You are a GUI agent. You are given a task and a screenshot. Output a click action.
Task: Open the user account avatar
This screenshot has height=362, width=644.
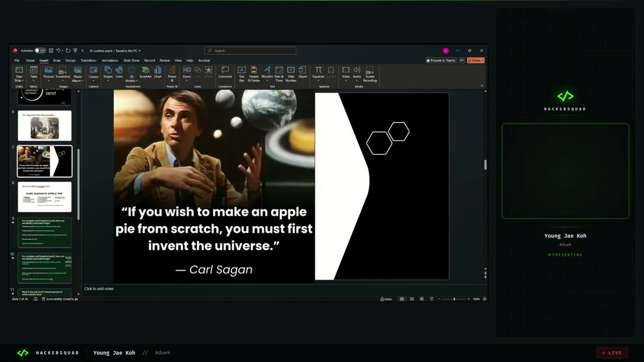pos(446,51)
